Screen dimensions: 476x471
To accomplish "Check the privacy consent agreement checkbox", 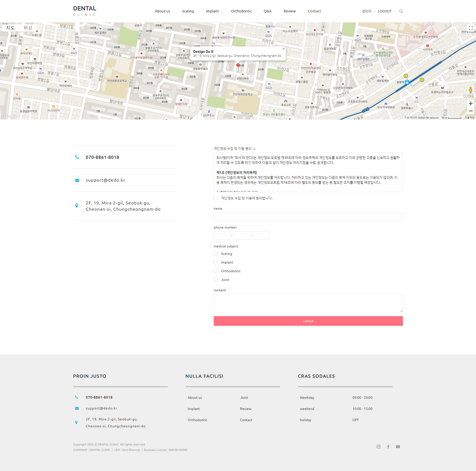I will (216, 198).
